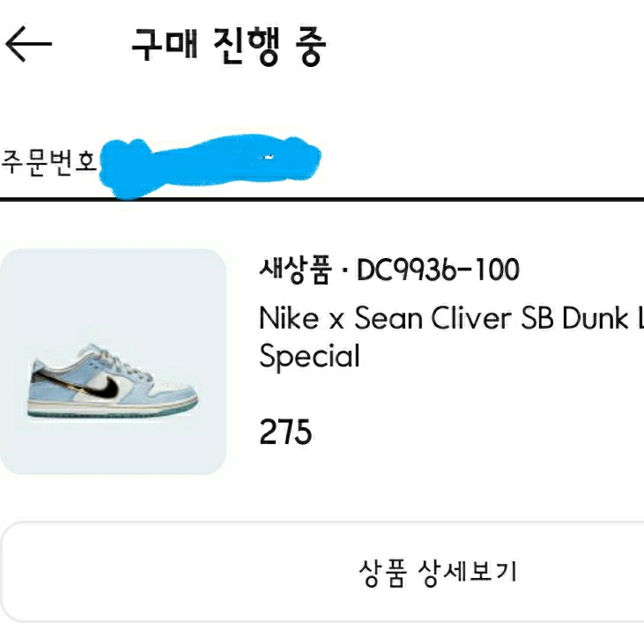
Task: Open the Sean Cliver Dunk shoe thumbnail
Action: tap(113, 361)
